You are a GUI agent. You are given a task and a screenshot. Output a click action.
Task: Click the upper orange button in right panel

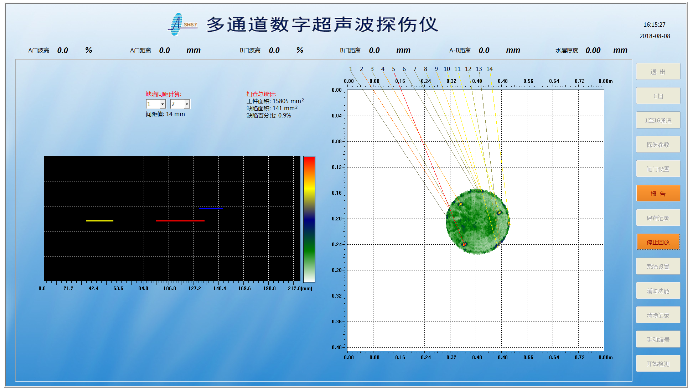(x=658, y=193)
